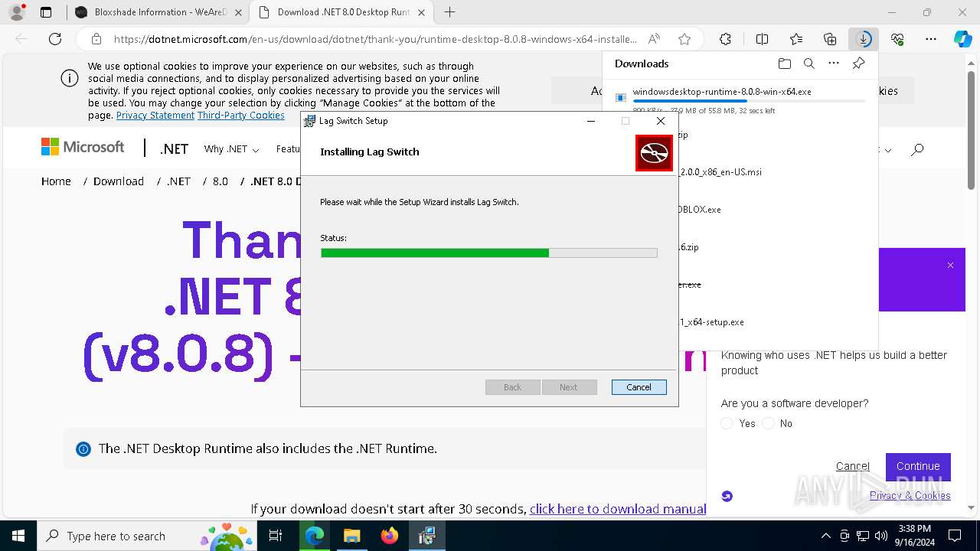Click Home breadcrumb
The height and width of the screenshot is (551, 980).
[x=56, y=181]
